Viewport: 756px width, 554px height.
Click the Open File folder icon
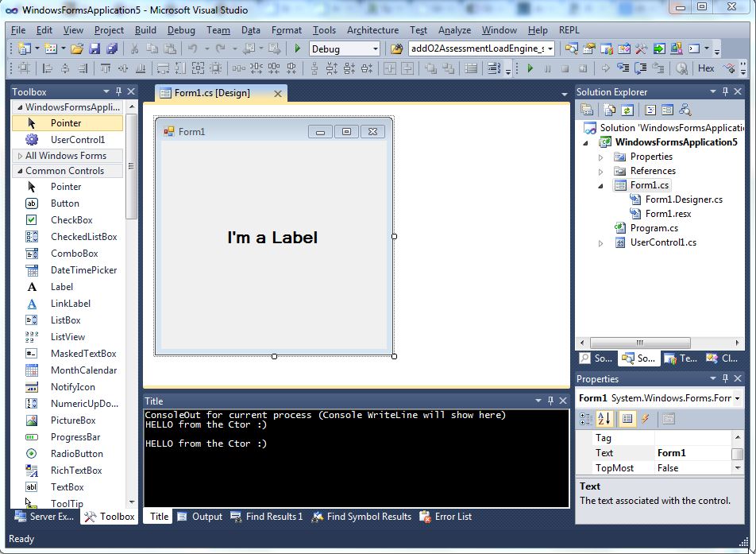[77, 48]
